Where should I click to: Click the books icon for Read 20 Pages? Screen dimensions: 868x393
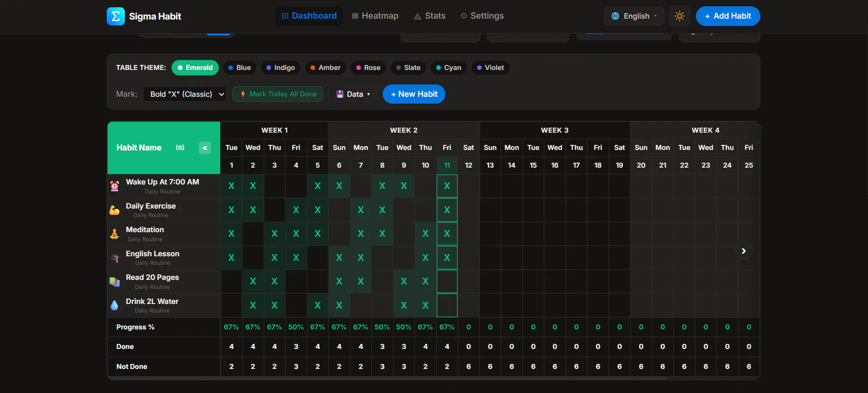115,282
